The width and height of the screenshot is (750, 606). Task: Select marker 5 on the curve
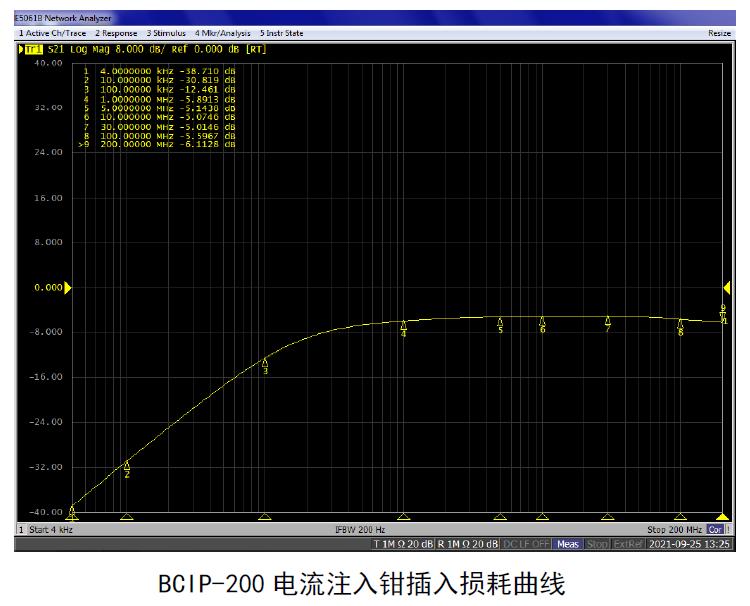pos(500,322)
